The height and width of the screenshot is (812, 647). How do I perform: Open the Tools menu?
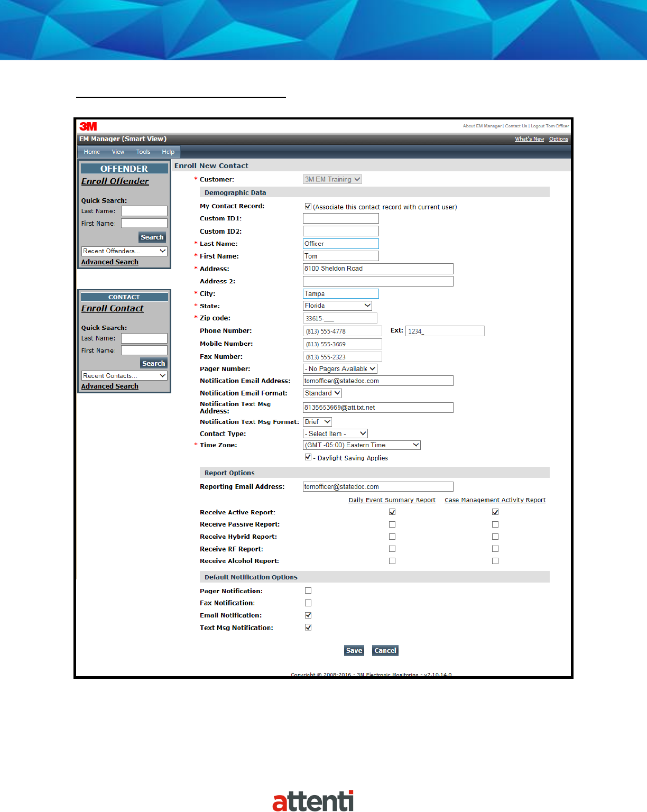coord(143,152)
